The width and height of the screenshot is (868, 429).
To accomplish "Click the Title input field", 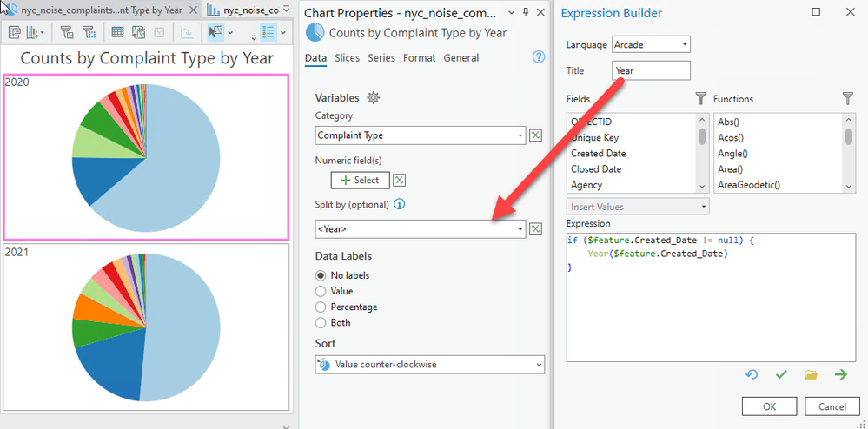I will click(651, 71).
